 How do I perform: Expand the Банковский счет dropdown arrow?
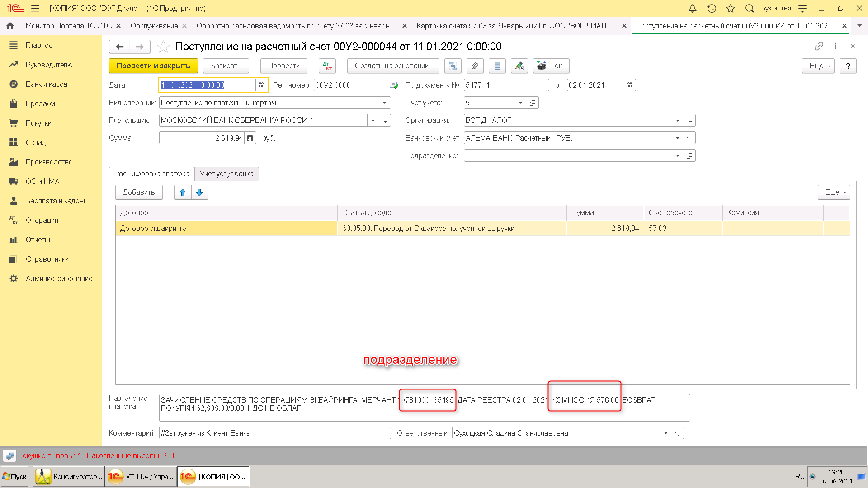click(677, 138)
